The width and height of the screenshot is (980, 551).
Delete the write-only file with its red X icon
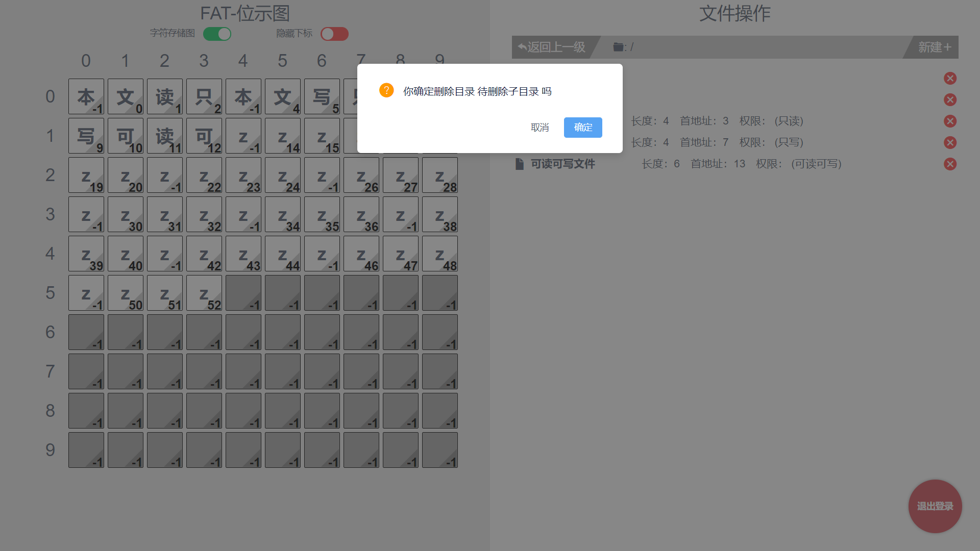pyautogui.click(x=949, y=143)
